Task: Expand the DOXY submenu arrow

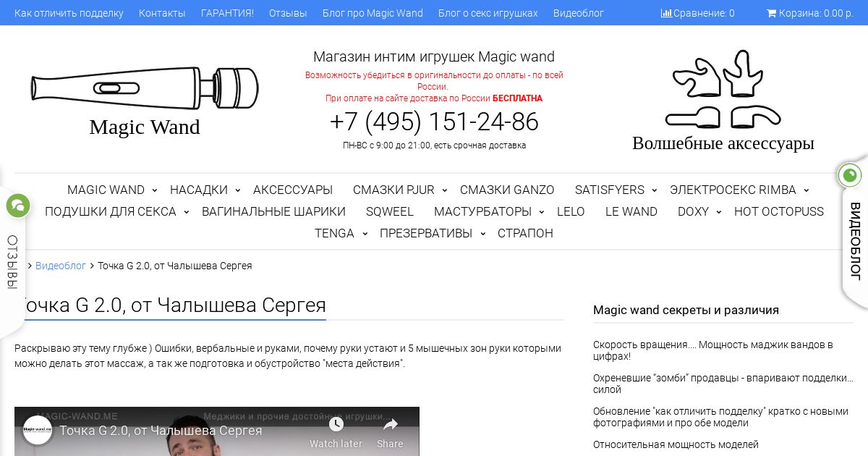Action: coord(718,212)
